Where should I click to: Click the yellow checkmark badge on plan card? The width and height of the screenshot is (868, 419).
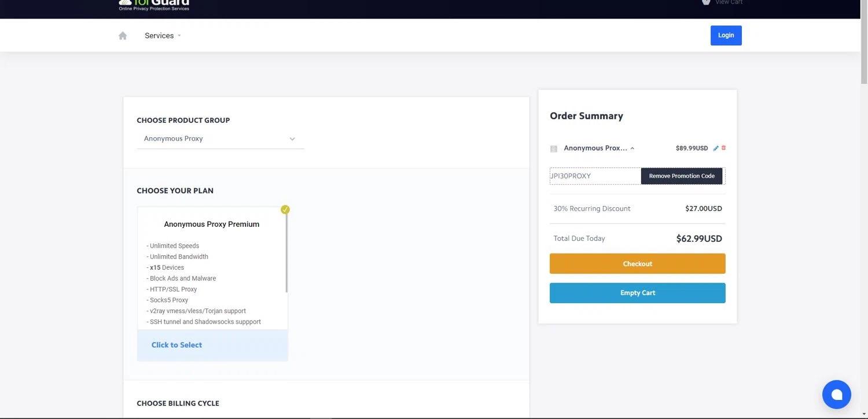click(285, 209)
